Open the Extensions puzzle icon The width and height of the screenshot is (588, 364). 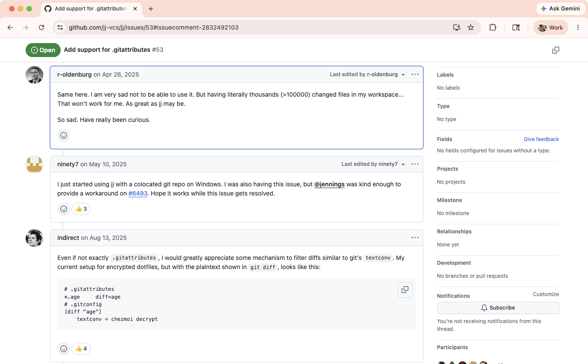click(493, 27)
